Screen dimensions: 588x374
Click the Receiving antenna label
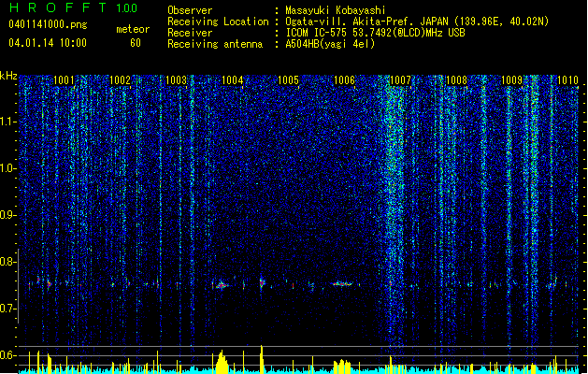coord(215,44)
